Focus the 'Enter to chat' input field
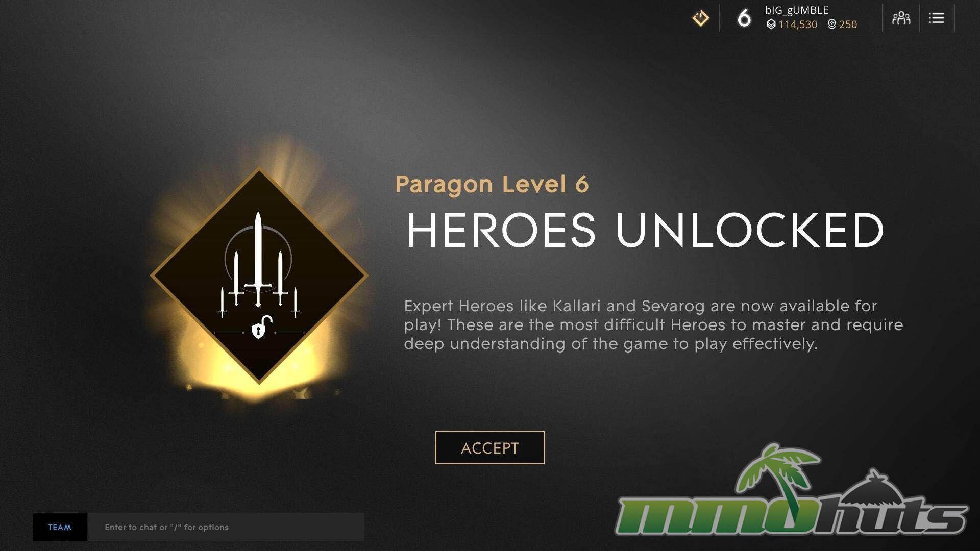980x551 pixels. pos(226,527)
